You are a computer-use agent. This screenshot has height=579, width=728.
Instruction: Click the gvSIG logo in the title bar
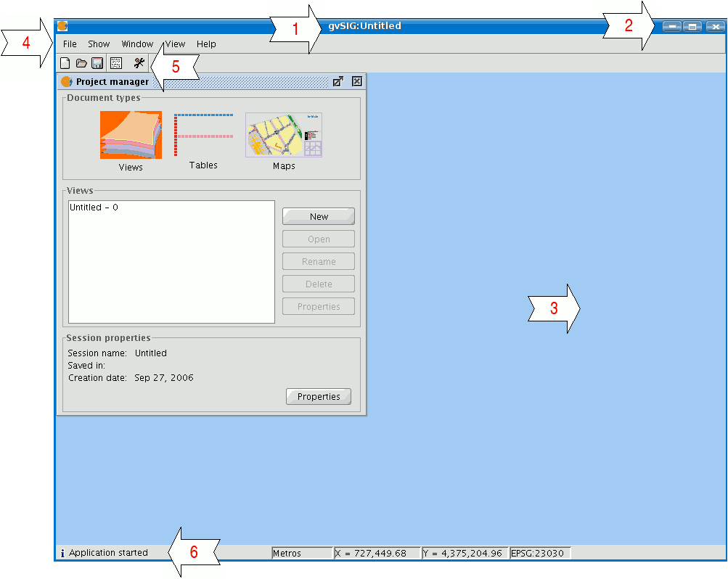click(62, 26)
